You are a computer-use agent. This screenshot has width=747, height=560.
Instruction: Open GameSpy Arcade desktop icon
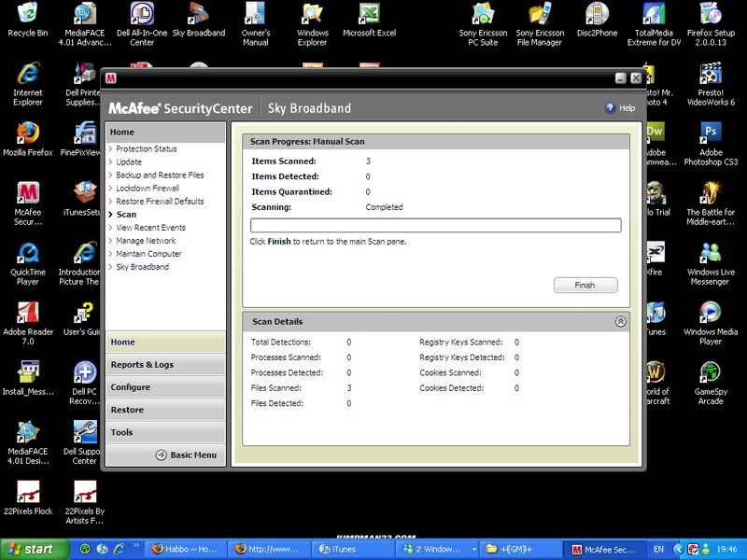pos(710,374)
